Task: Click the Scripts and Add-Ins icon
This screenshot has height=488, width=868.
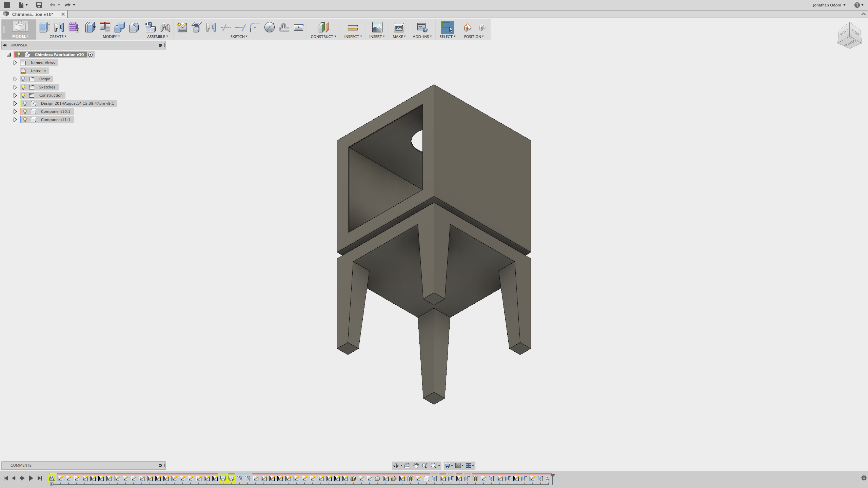Action: point(422,27)
